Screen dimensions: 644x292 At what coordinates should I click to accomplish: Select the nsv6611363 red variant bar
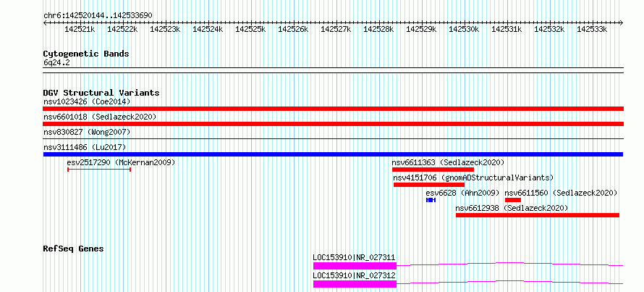click(x=433, y=170)
